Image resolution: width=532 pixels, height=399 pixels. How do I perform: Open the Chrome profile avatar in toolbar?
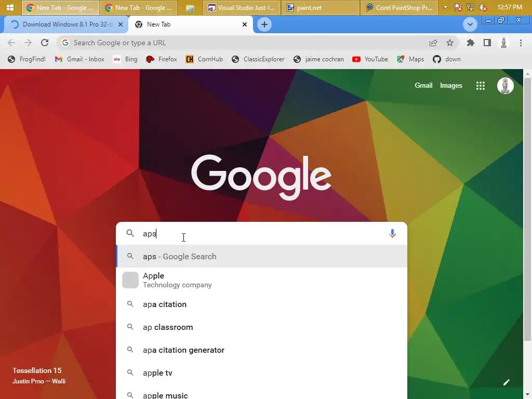pos(504,43)
